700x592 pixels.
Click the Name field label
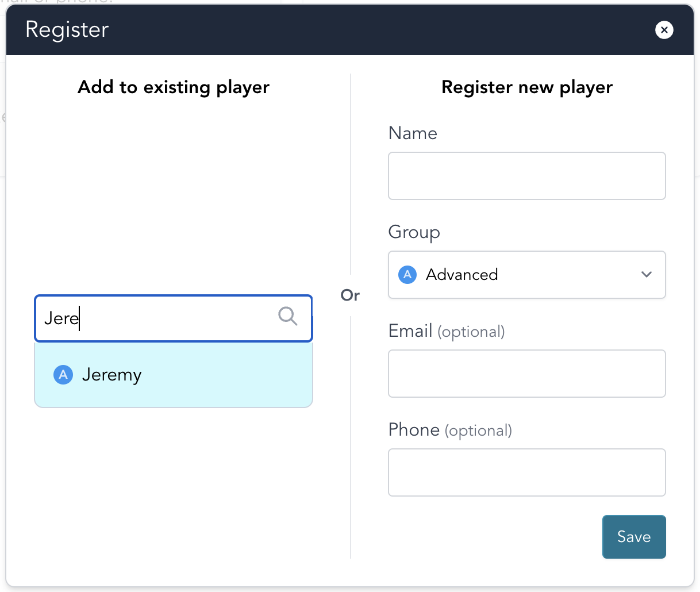(x=413, y=133)
